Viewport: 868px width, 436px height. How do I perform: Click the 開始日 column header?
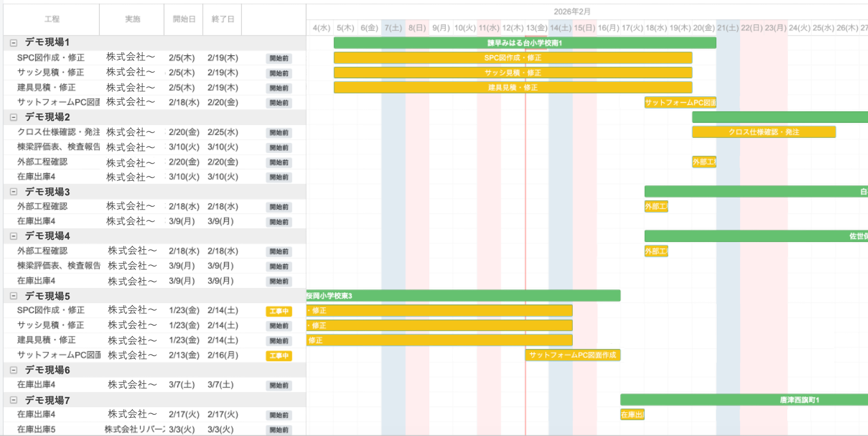coord(183,19)
